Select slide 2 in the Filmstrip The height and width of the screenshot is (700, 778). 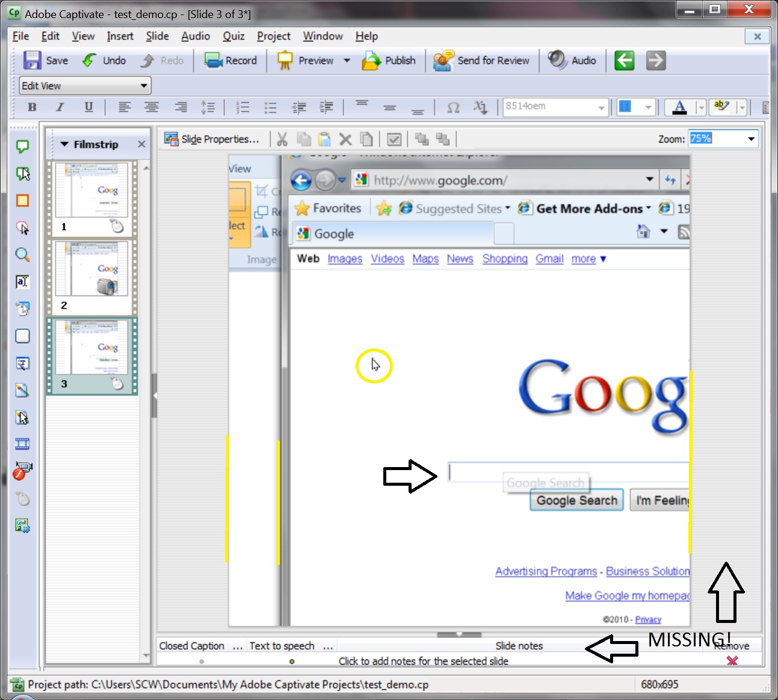tap(91, 274)
